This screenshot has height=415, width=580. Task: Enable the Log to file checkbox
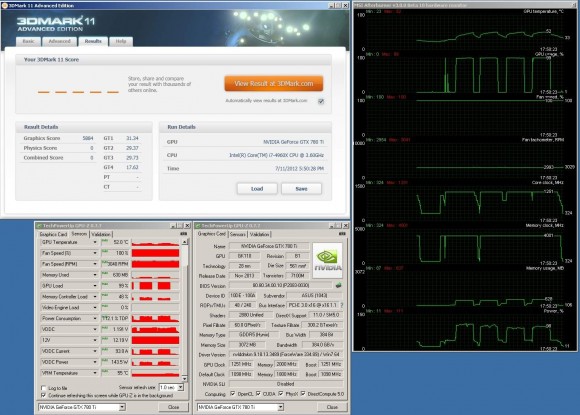(x=43, y=388)
